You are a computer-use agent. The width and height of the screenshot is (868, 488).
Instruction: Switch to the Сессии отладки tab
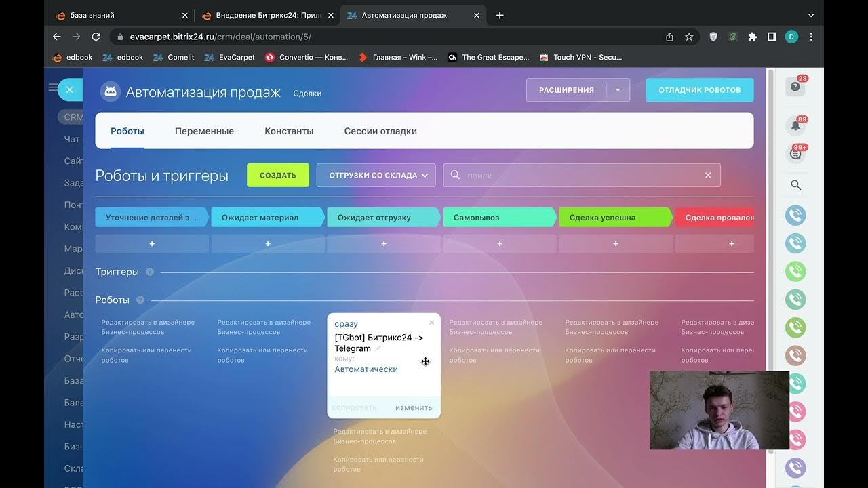pos(380,131)
